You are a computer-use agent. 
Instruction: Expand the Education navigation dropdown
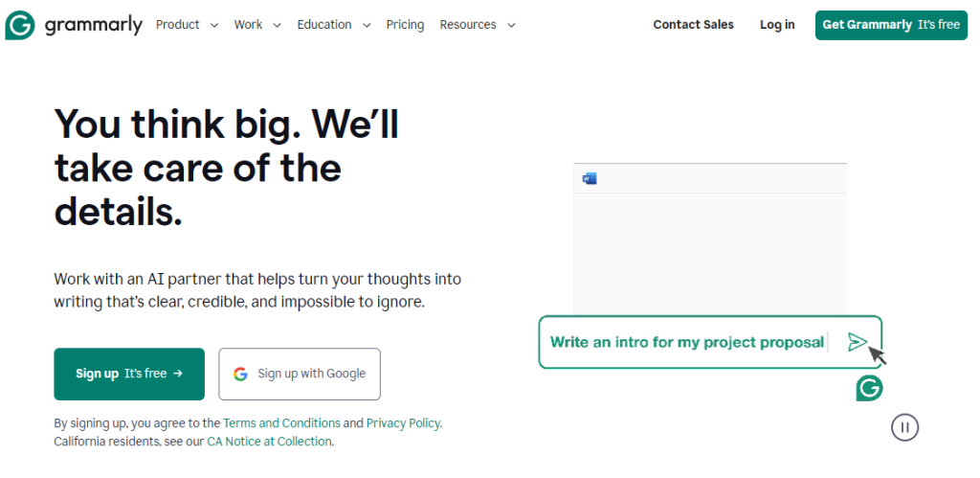point(333,25)
